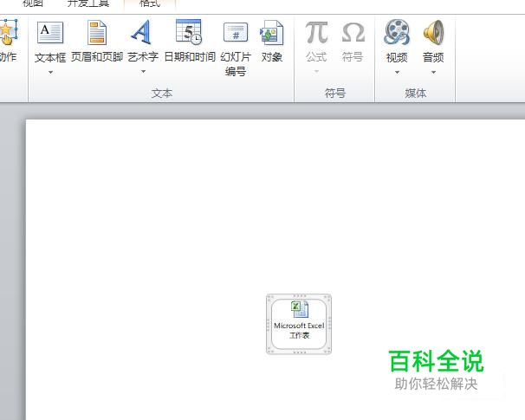The height and width of the screenshot is (420, 525).
Task: Open the View (视图) ribbon tab
Action: tap(33, 4)
